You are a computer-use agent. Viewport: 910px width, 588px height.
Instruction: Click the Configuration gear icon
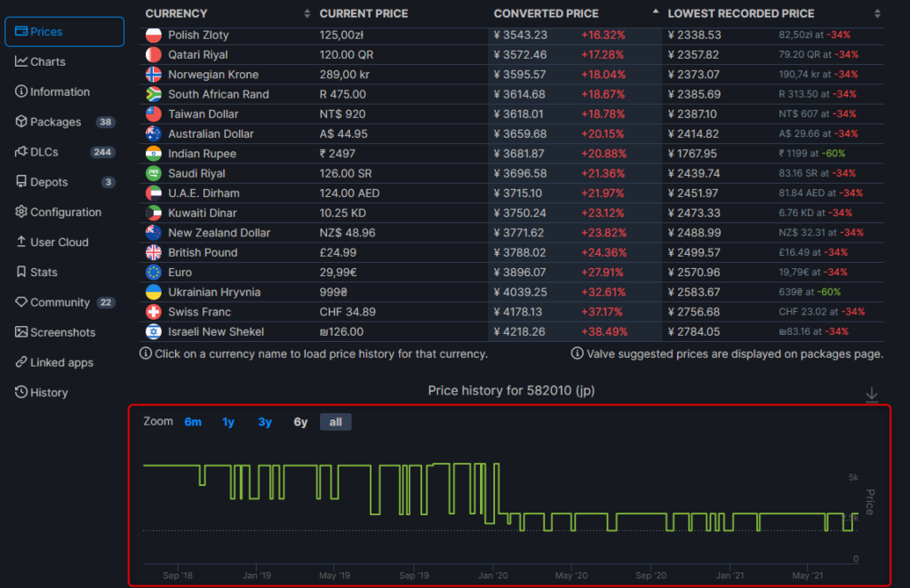click(21, 212)
